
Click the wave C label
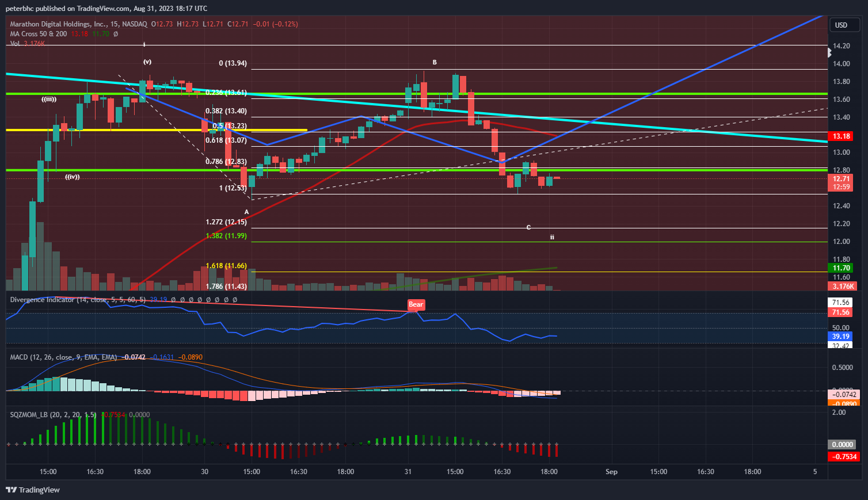(529, 227)
